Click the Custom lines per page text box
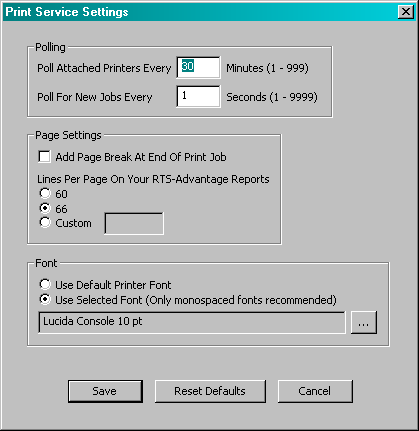419x431 pixels. 134,223
